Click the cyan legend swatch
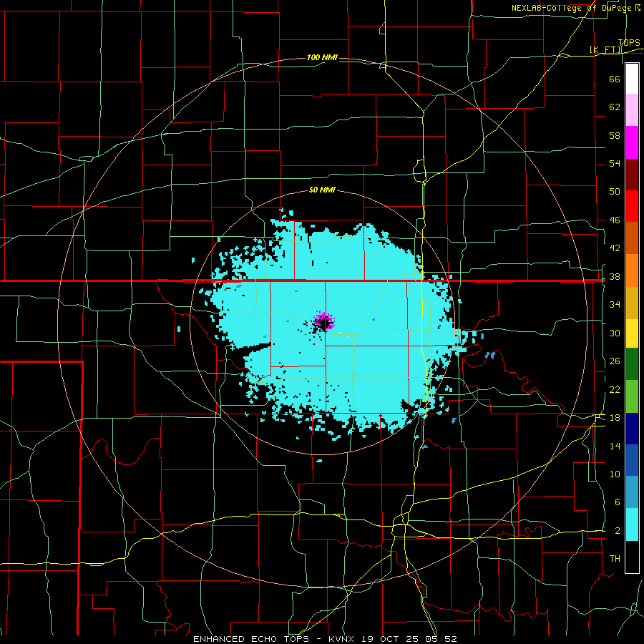 pos(632,525)
